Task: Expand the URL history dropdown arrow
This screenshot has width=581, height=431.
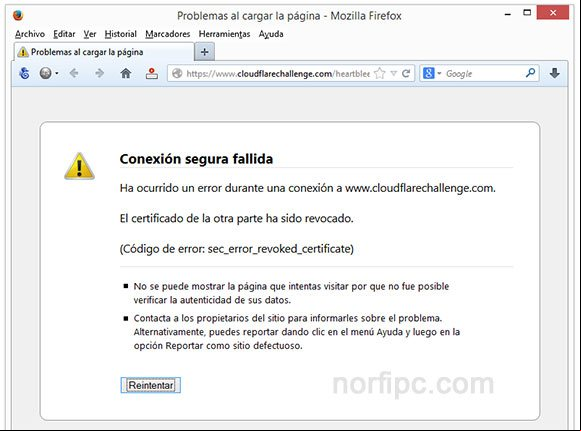Action: (x=394, y=73)
